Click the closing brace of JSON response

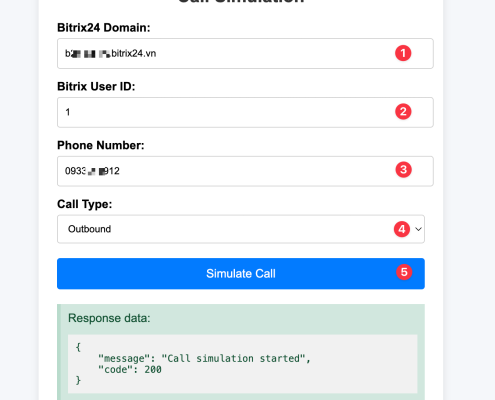78,380
